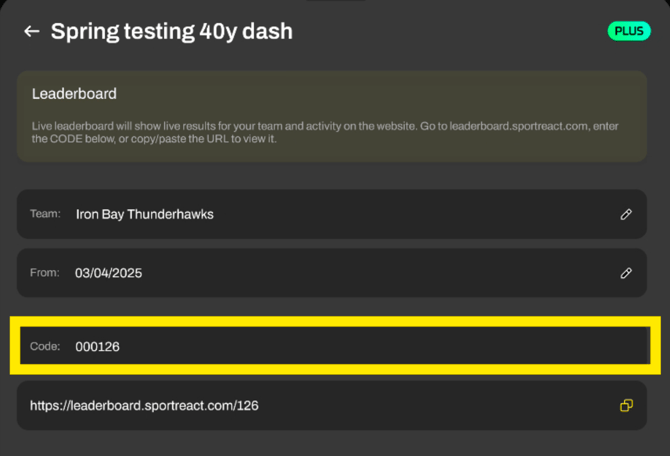The image size is (670, 456).
Task: Click the Leaderboard card heading
Action: (74, 94)
